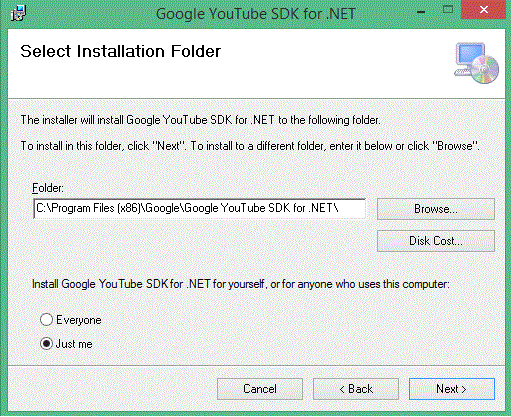Cancel the installation
Screen dimensions: 511x417
pyautogui.click(x=260, y=389)
